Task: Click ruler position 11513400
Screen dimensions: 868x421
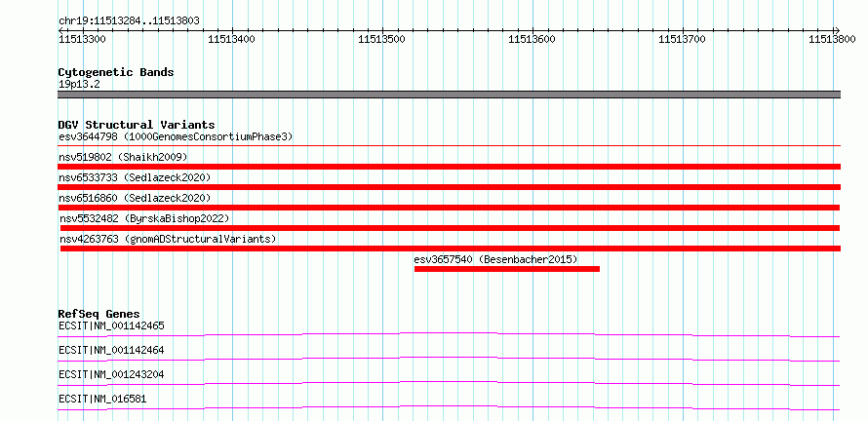Action: 232,39
